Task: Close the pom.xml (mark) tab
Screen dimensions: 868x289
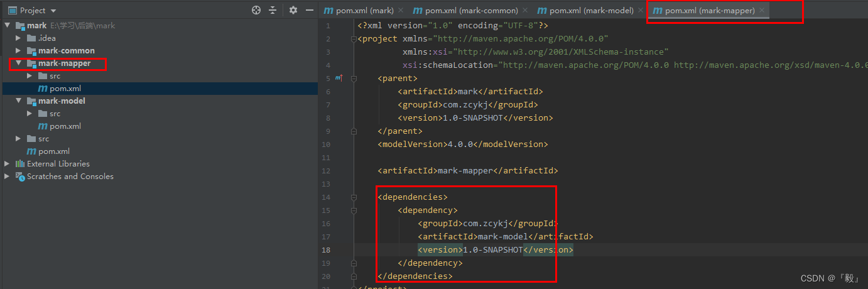Action: (x=401, y=11)
